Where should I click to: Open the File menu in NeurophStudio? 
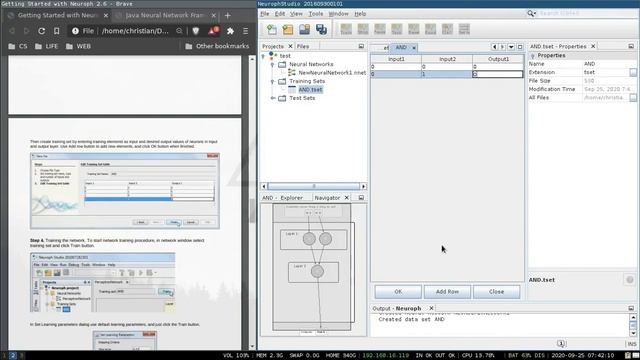[x=264, y=14]
